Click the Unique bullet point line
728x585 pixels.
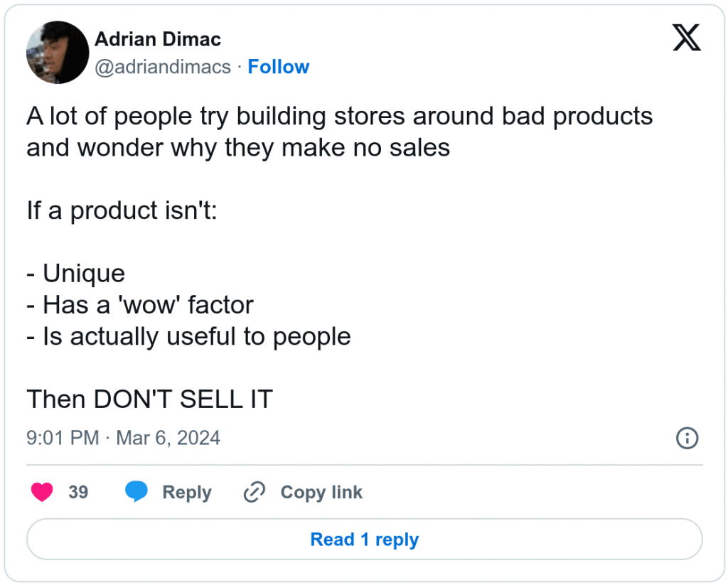point(76,273)
